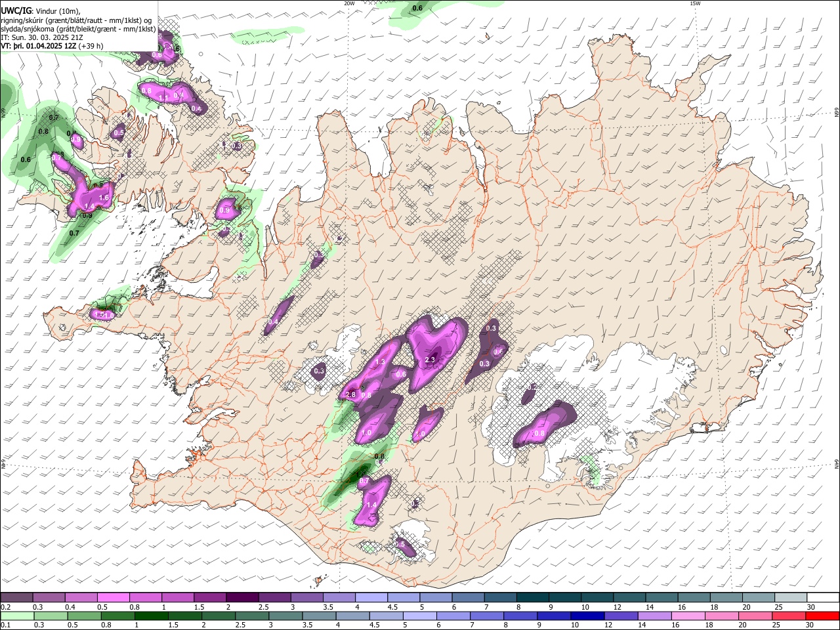Click the 15W longitude label
This screenshot has width=840, height=630.
pos(695,3)
